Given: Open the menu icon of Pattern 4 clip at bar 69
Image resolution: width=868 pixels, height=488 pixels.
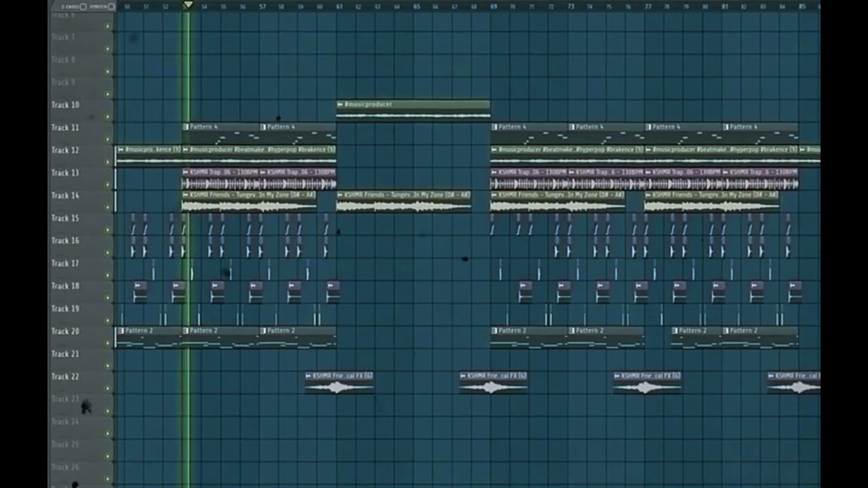Looking at the screenshot, I should (494, 127).
